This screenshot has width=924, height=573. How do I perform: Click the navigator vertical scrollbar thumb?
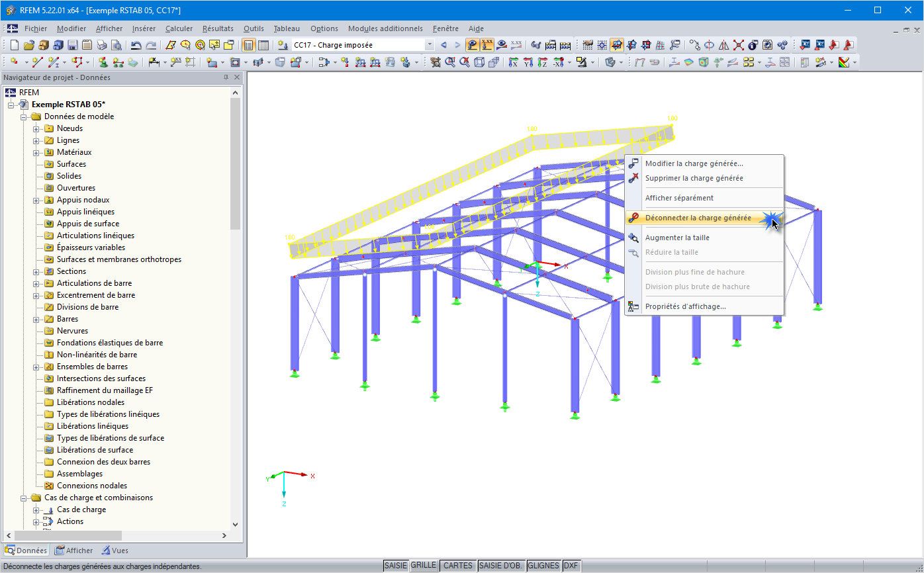coord(236,162)
